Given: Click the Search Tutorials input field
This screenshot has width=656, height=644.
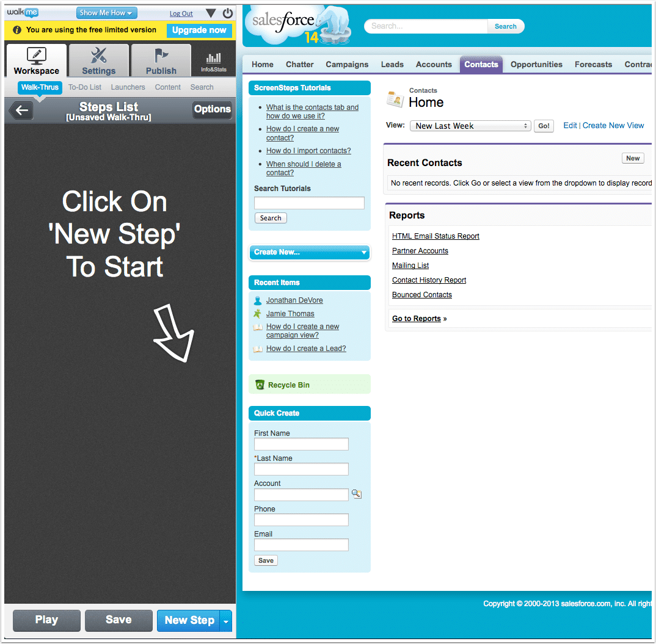Looking at the screenshot, I should [x=309, y=203].
